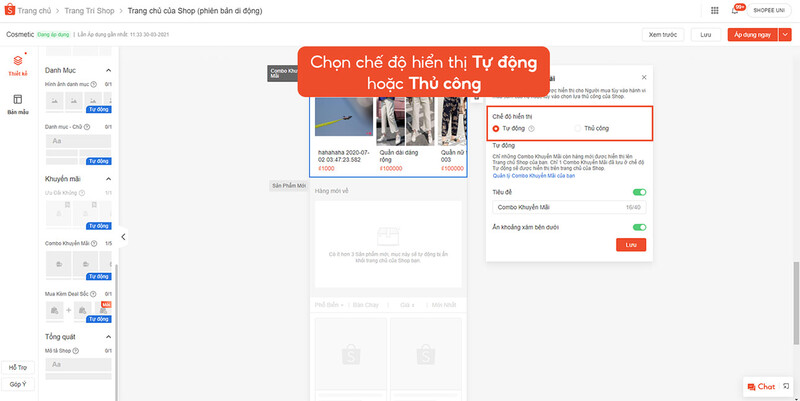800x401 pixels.
Task: Open Quản lý Combo Khuyến Mãi link
Action: click(533, 175)
